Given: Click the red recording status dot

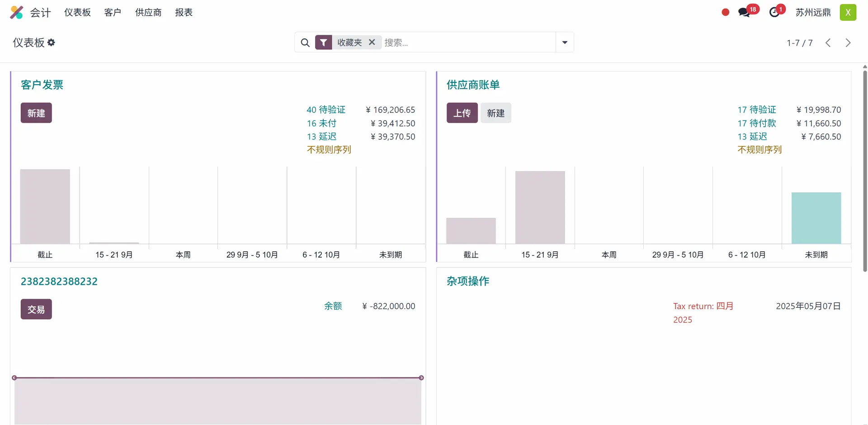Looking at the screenshot, I should pos(725,12).
